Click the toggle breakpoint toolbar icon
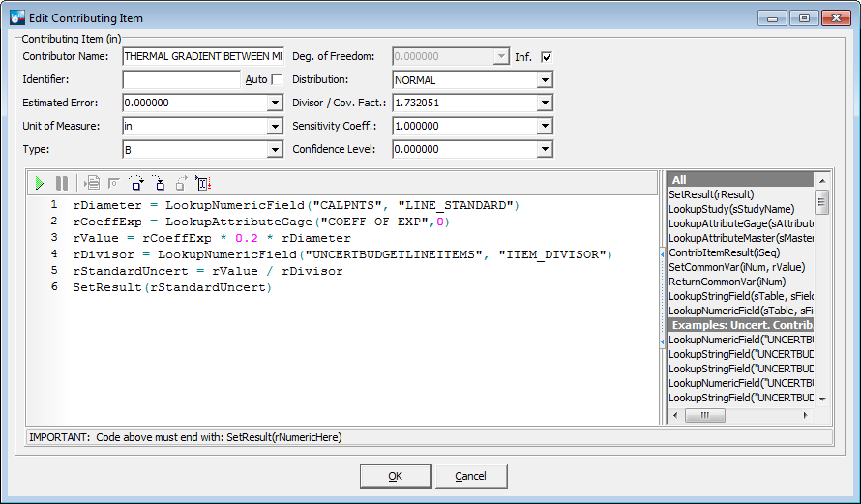 click(114, 183)
